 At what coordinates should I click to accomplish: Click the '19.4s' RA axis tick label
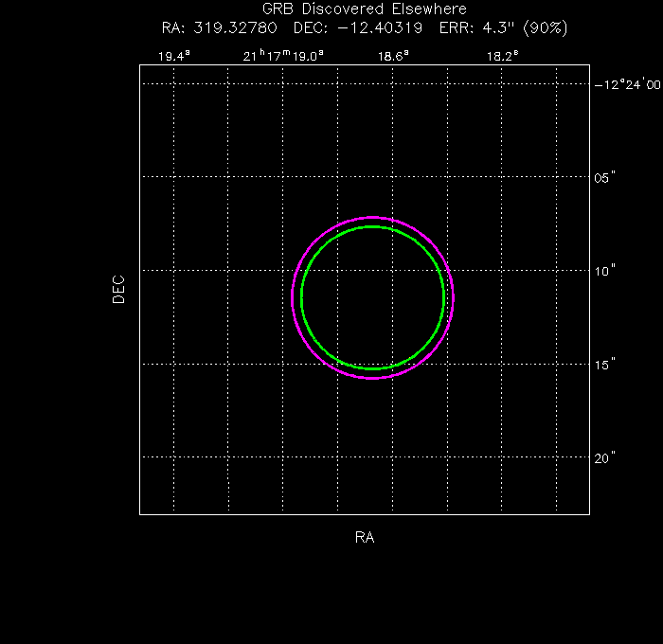173,56
